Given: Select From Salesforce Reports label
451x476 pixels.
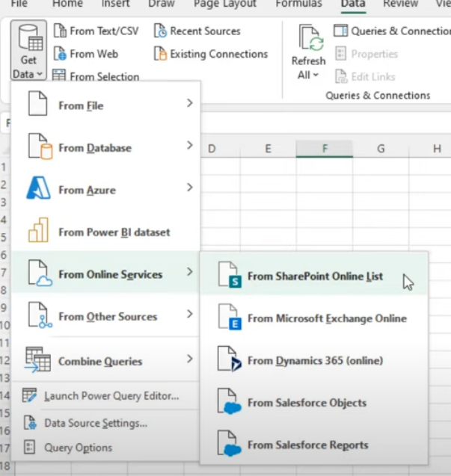Looking at the screenshot, I should [x=308, y=445].
